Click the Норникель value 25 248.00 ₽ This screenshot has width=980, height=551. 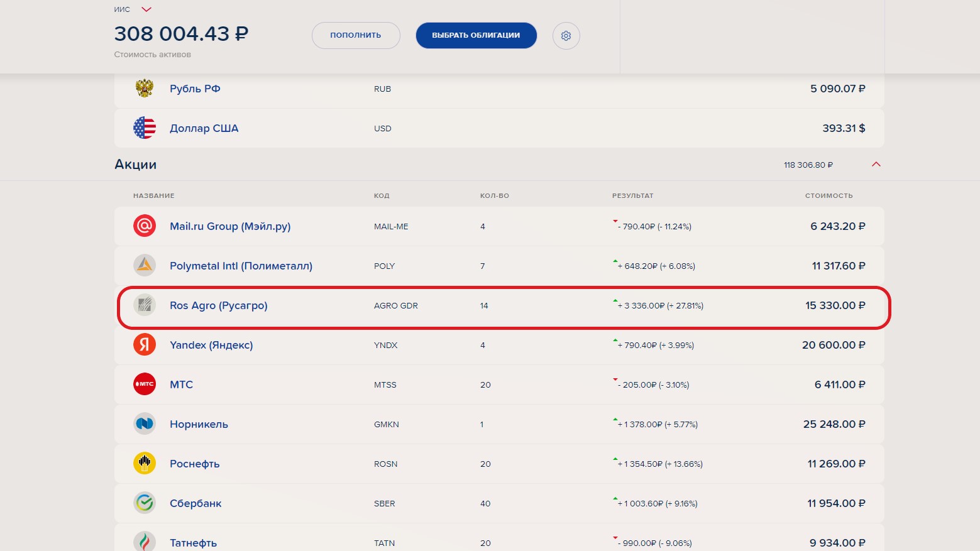834,424
